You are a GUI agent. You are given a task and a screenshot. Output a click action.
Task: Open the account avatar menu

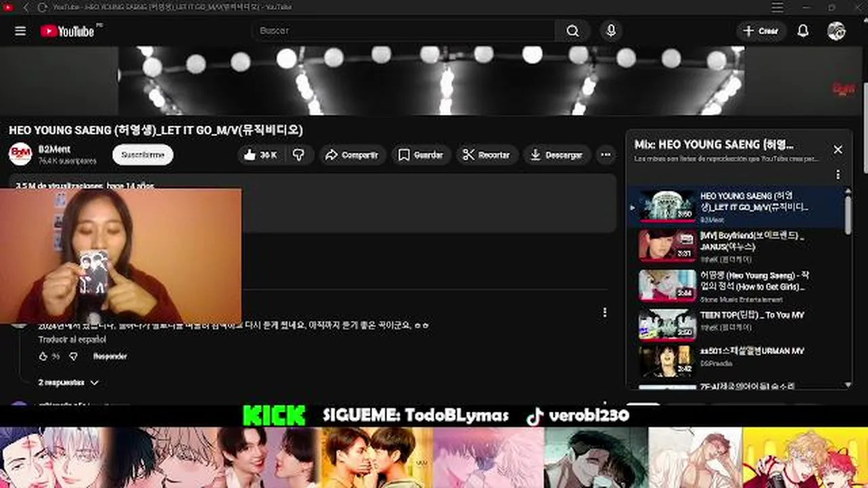click(x=836, y=31)
